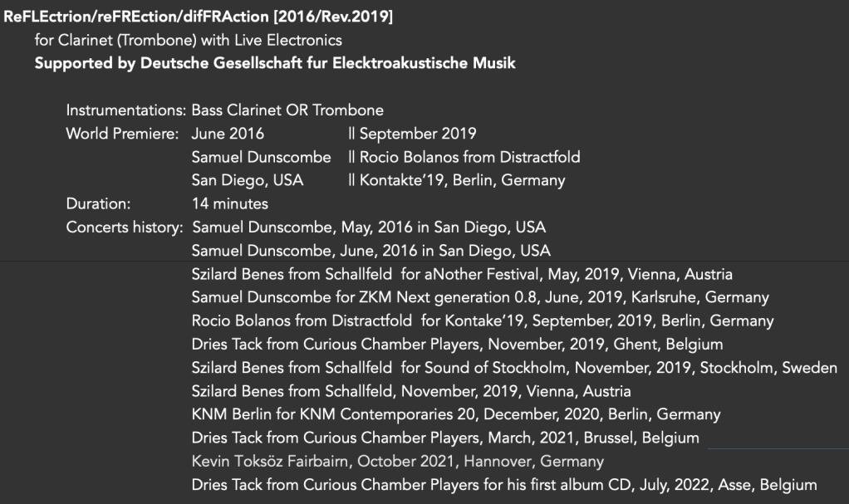Select the "Duration:" label
849x504 pixels.
pyautogui.click(x=97, y=203)
